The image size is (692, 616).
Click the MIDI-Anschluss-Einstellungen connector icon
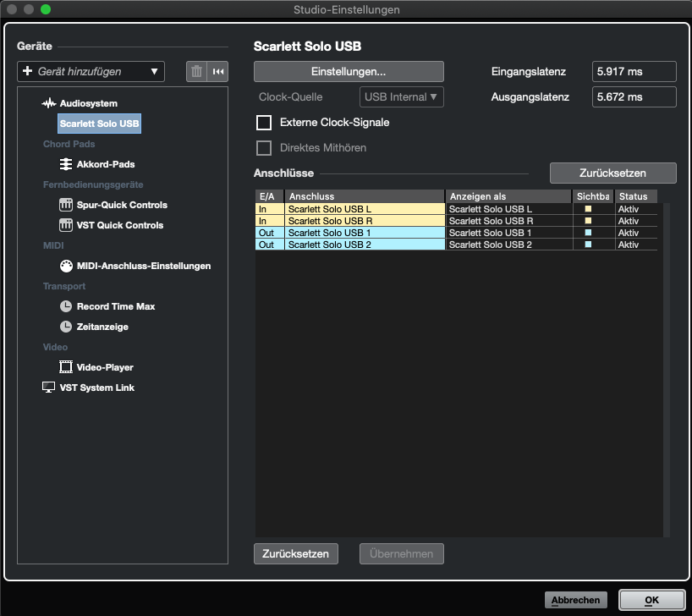66,266
